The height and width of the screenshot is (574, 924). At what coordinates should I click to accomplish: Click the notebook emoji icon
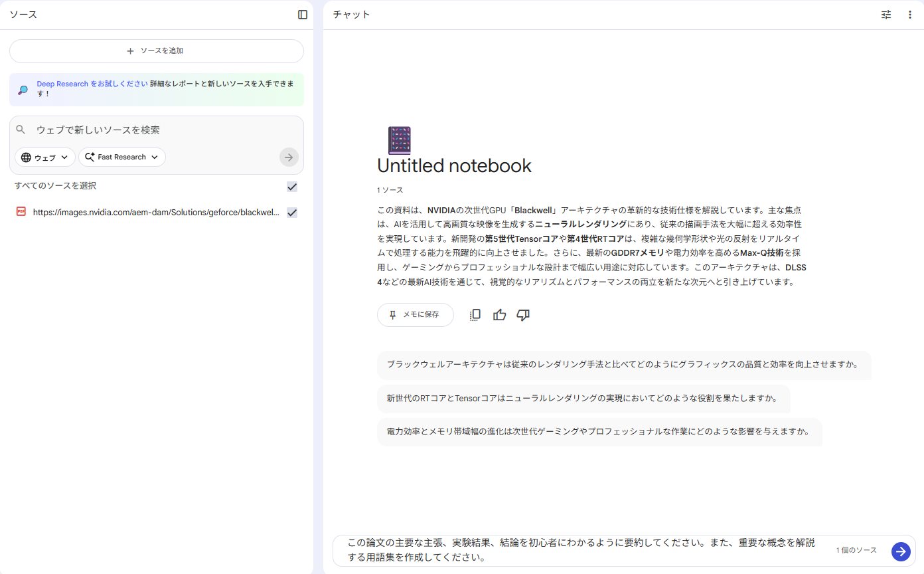400,140
